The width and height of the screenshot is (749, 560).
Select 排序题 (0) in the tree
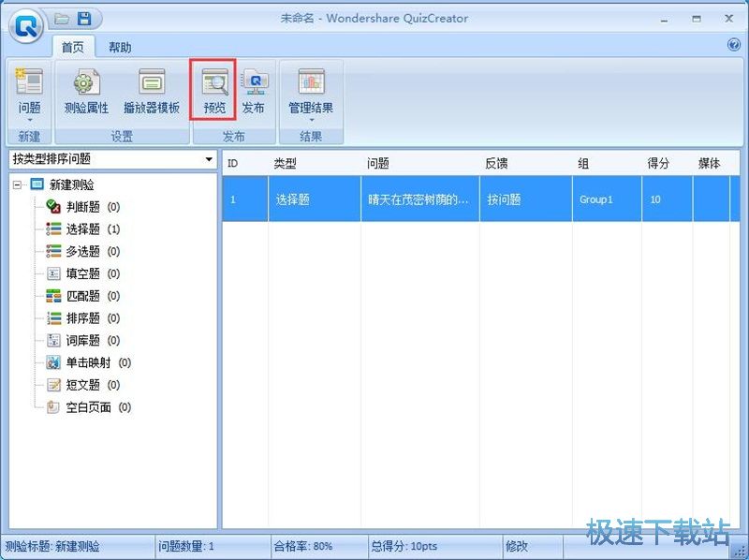82,318
